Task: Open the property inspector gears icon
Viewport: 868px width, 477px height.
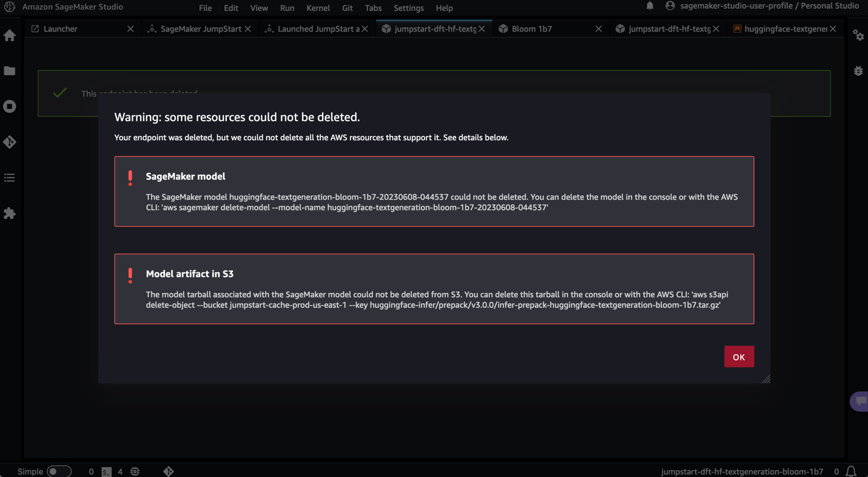Action: pos(858,35)
